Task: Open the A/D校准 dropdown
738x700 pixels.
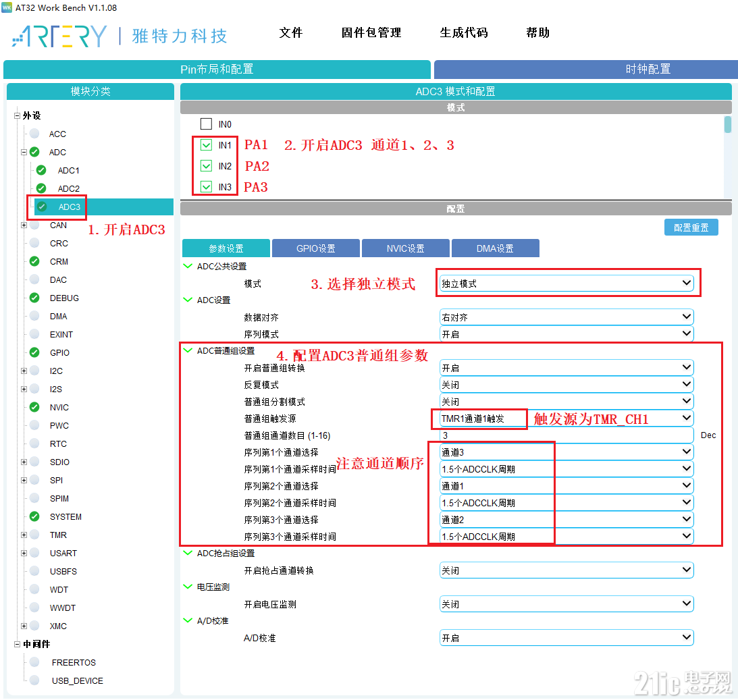Action: tap(566, 638)
